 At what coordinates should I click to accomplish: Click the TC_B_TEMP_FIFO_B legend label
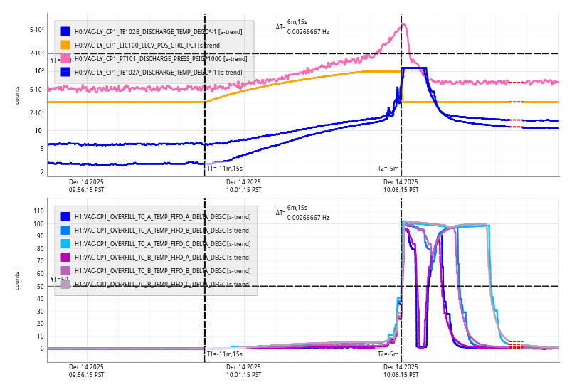[162, 270]
